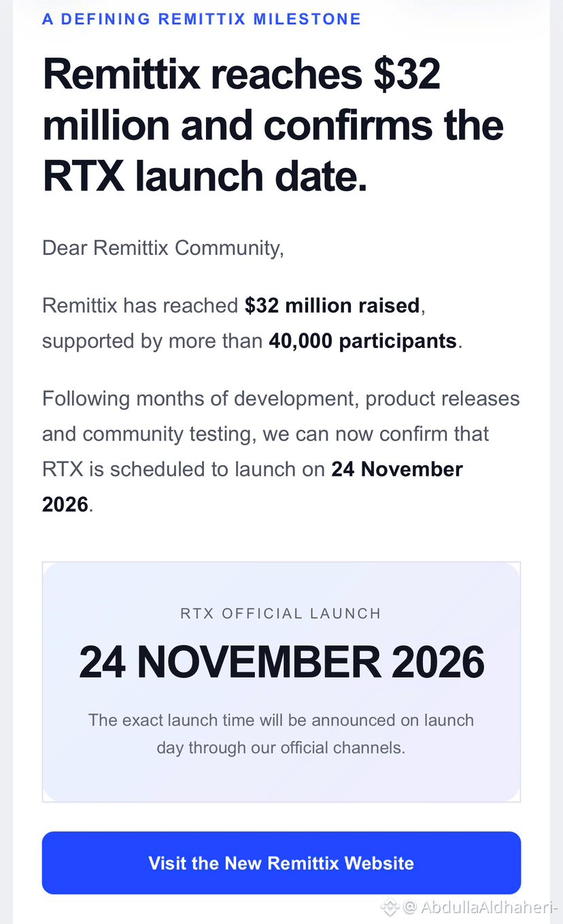563x924 pixels.
Task: Click the RTX launch date line in headline
Action: click(x=205, y=175)
